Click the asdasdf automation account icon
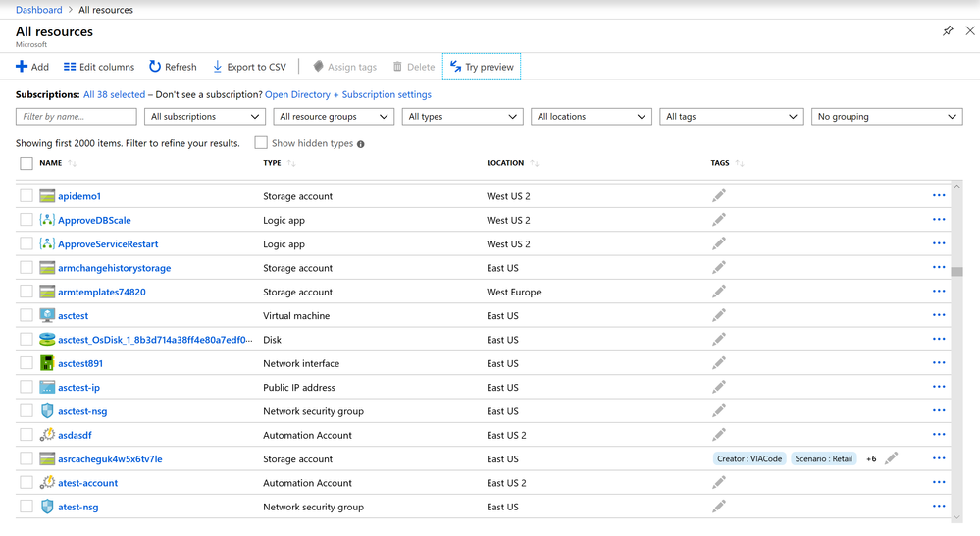 [x=47, y=435]
